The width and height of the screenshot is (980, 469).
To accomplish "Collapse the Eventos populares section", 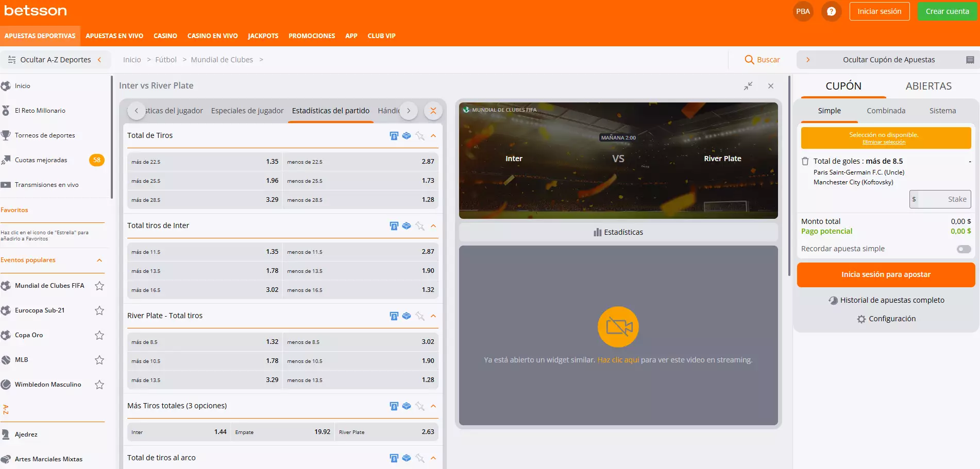I will pyautogui.click(x=99, y=260).
